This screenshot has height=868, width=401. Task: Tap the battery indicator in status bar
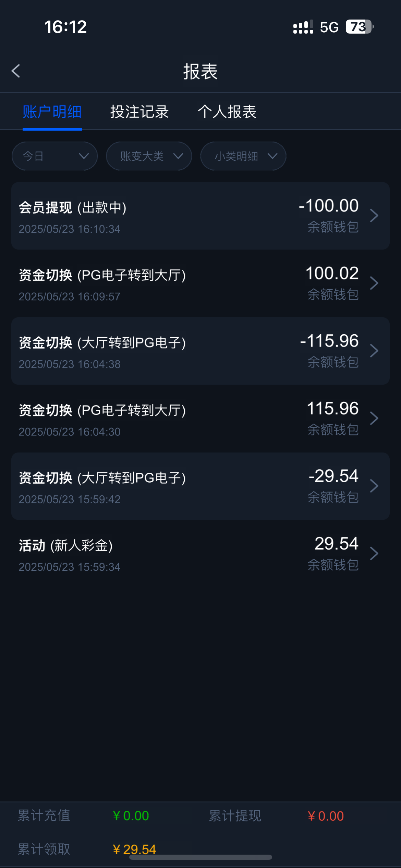pyautogui.click(x=359, y=27)
